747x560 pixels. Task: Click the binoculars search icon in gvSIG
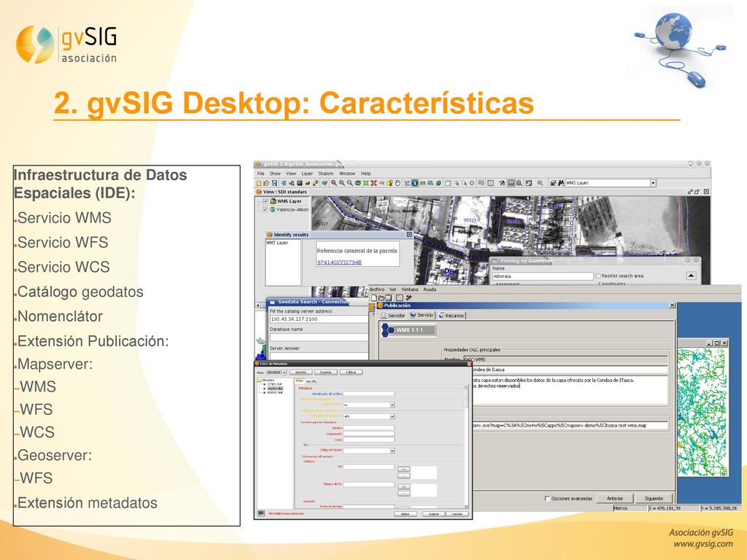tap(561, 183)
